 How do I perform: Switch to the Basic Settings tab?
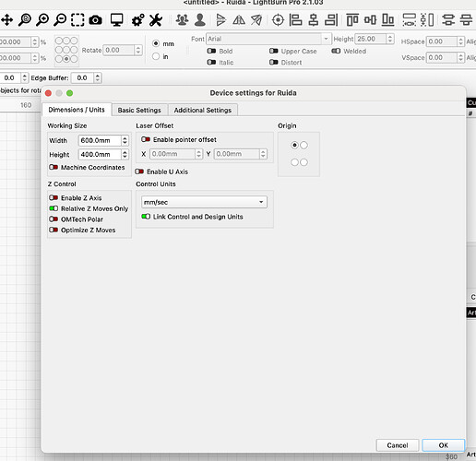click(x=139, y=110)
